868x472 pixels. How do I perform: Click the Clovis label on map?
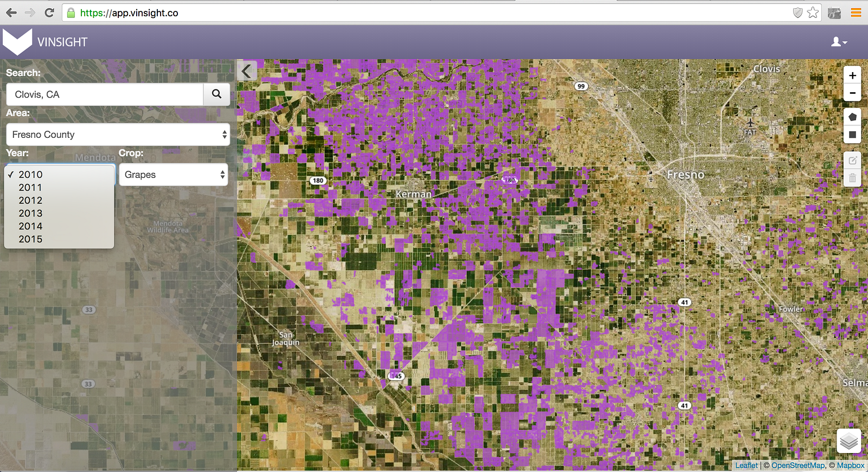(x=767, y=69)
